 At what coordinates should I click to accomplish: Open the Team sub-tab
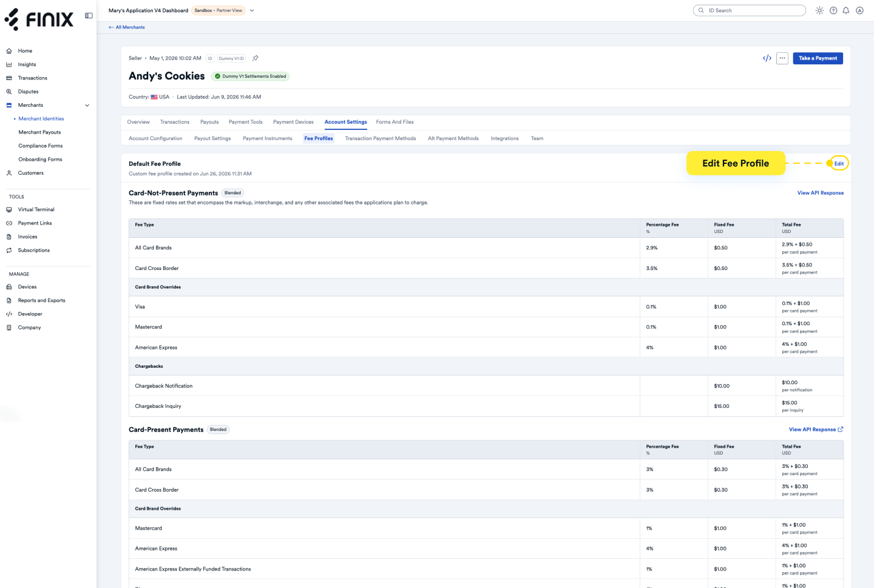pyautogui.click(x=537, y=138)
